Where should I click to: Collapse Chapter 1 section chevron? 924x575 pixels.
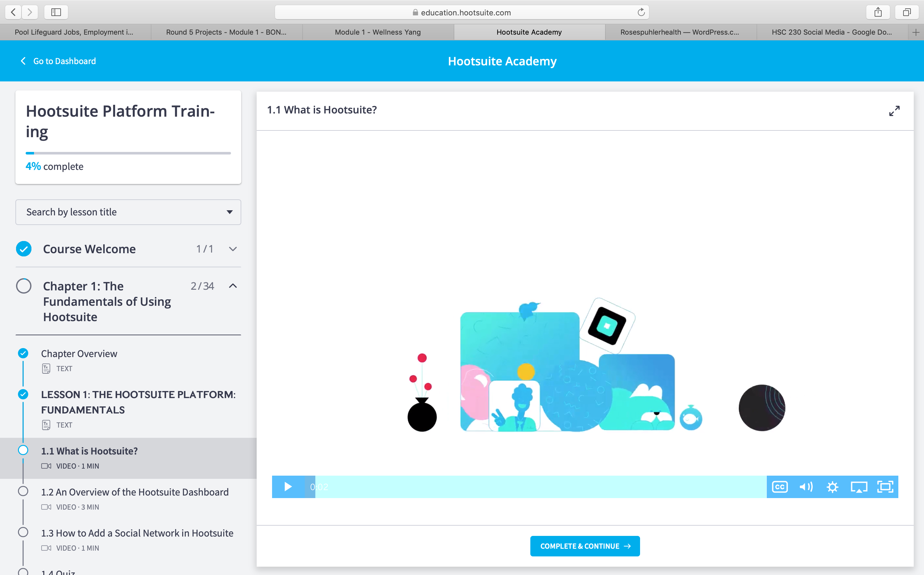[x=233, y=286]
